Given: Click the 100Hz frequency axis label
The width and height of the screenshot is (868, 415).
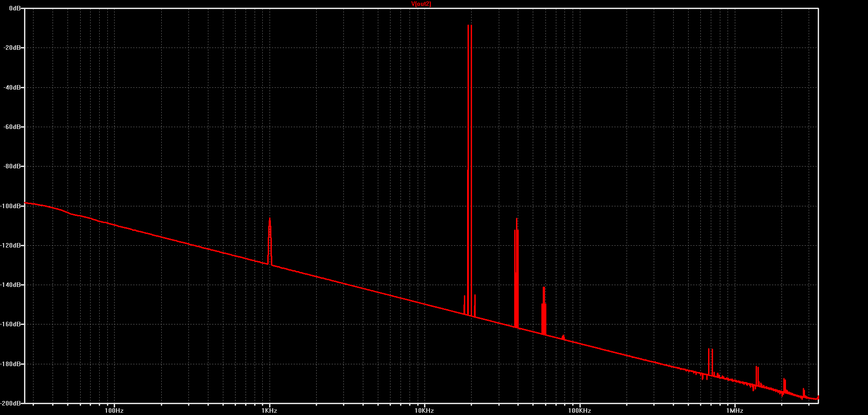Looking at the screenshot, I should pos(114,410).
